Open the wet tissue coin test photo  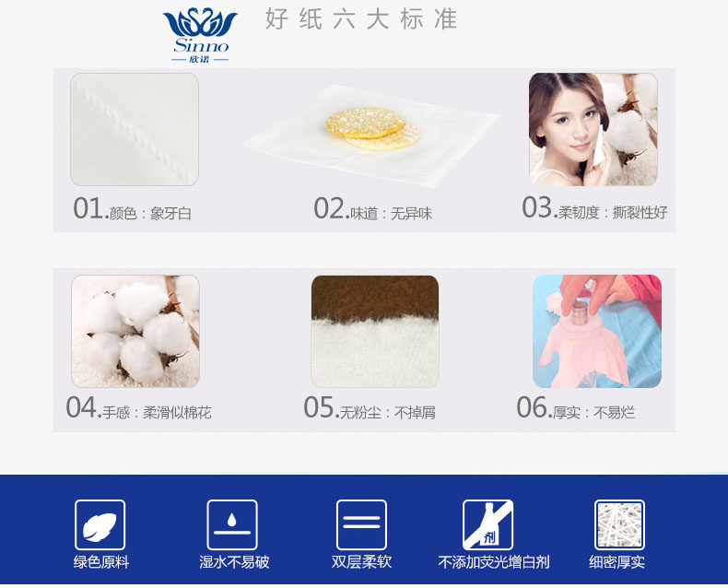pos(597,331)
